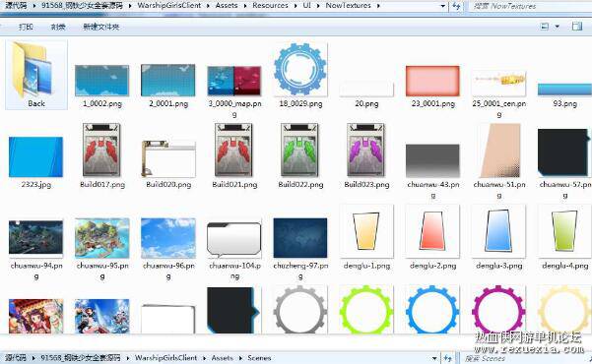Focus the Scenes search box in lower window
Image resolution: width=592 pixels, height=364 pixels.
click(525, 358)
